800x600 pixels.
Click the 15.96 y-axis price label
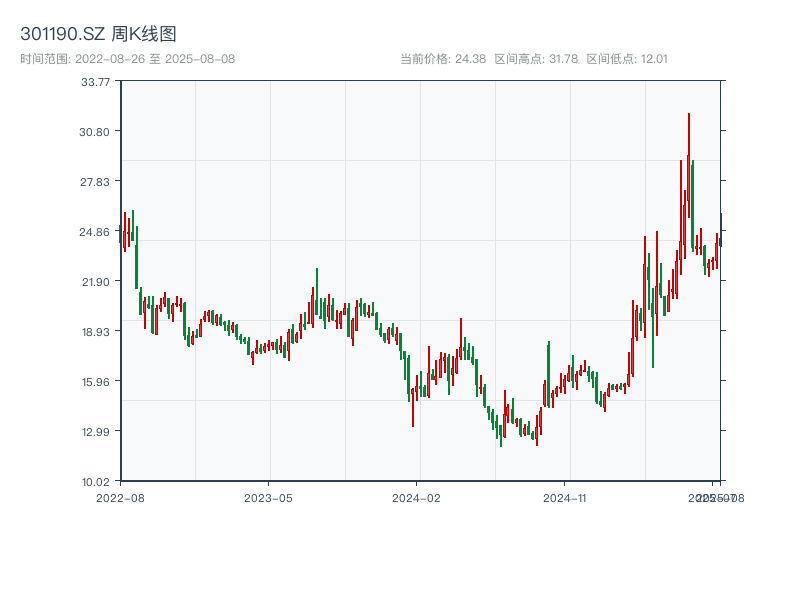point(95,382)
